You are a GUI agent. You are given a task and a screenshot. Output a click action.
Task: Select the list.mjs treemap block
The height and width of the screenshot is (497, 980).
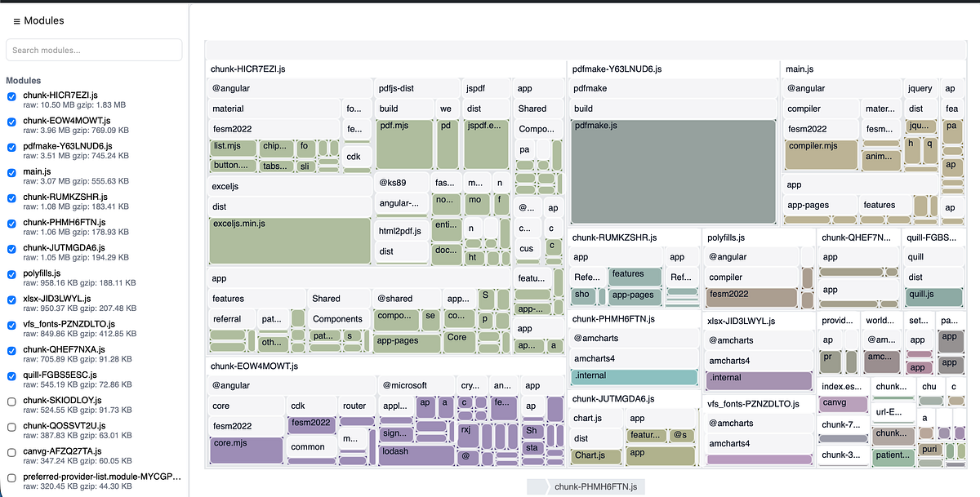pyautogui.click(x=233, y=147)
